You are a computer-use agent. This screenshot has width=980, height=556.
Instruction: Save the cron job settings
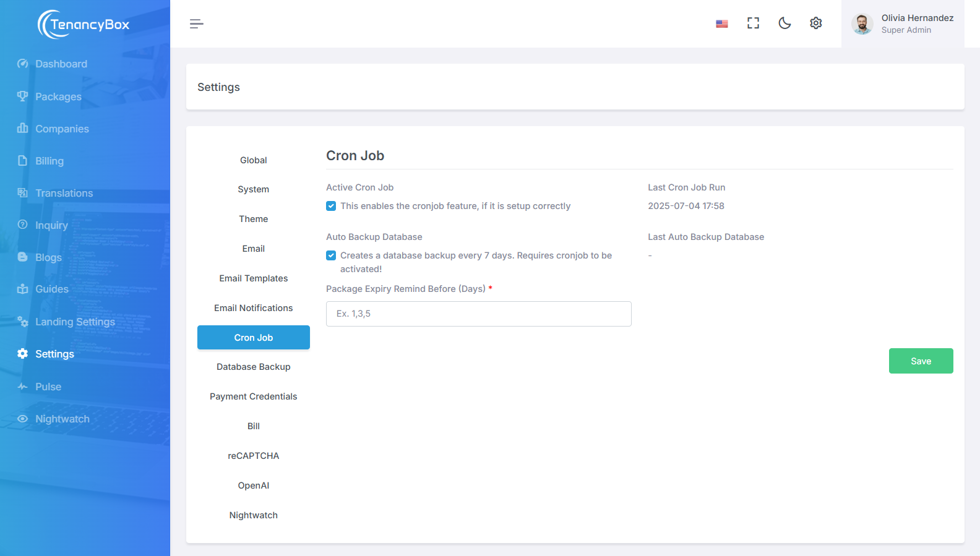click(x=921, y=361)
